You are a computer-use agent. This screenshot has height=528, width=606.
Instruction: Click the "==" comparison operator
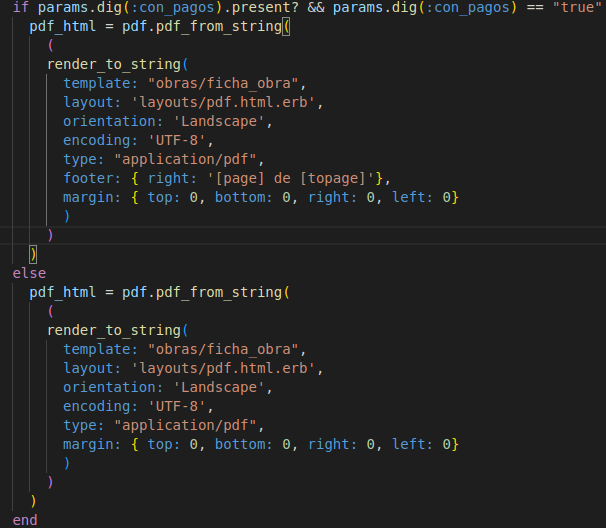[x=535, y=7]
